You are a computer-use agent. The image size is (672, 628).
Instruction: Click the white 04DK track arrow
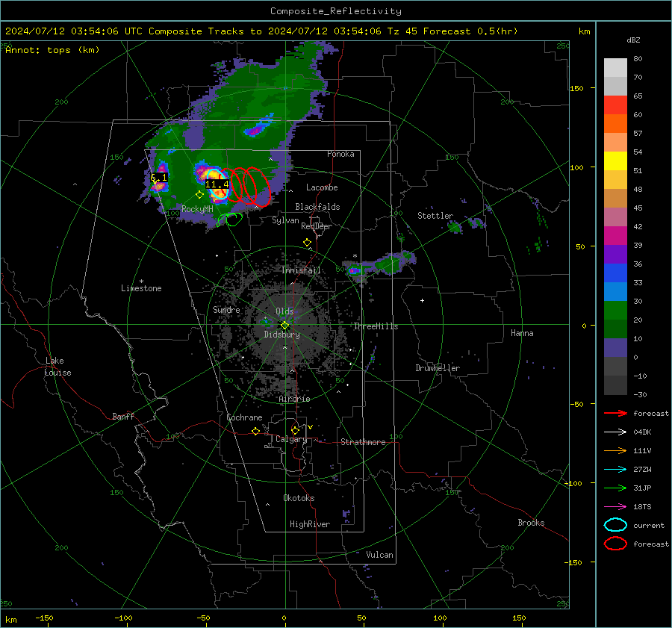pyautogui.click(x=615, y=432)
